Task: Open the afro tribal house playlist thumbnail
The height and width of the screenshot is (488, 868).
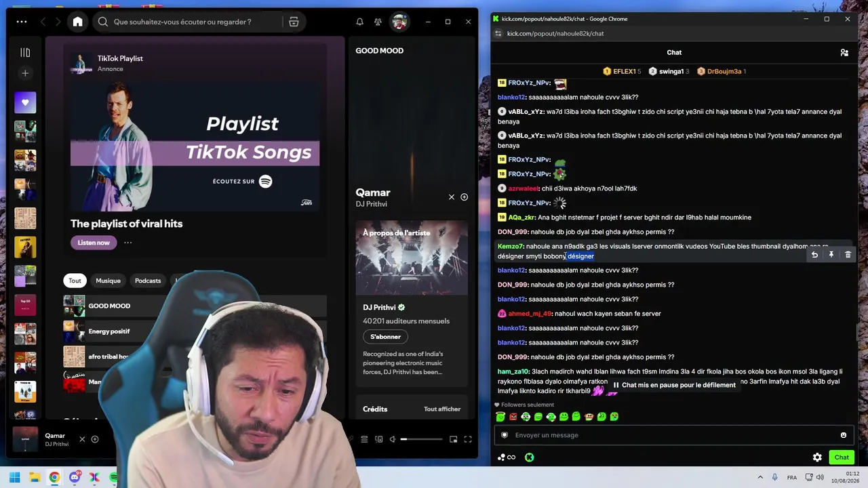Action: tap(74, 357)
